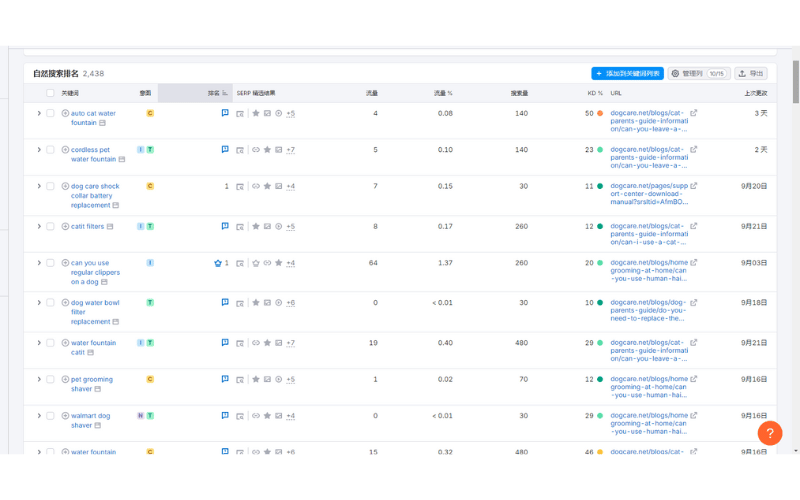This screenshot has height=500, width=800.
Task: Sort by 上次更改 column header
Action: (756, 93)
